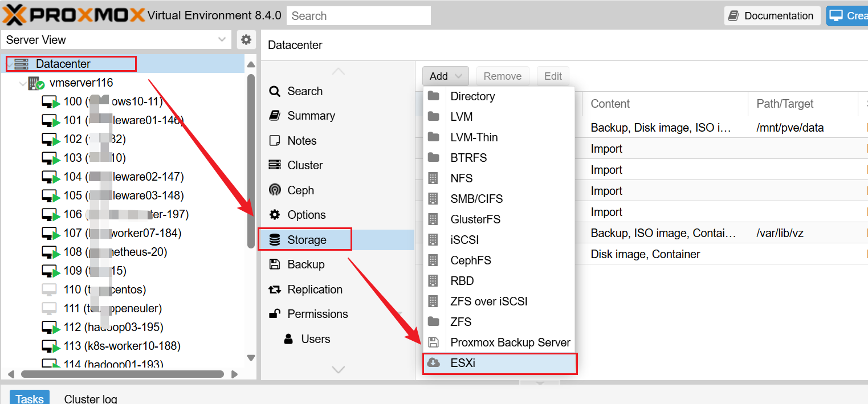Screen dimensions: 868x404
Task: Click the Datacenter server icon in tree
Action: [22, 64]
